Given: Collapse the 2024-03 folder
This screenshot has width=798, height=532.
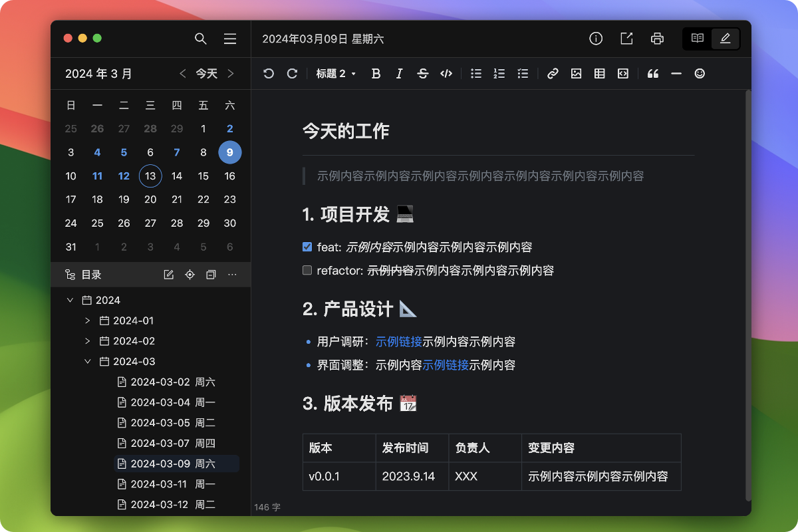Looking at the screenshot, I should 88,362.
